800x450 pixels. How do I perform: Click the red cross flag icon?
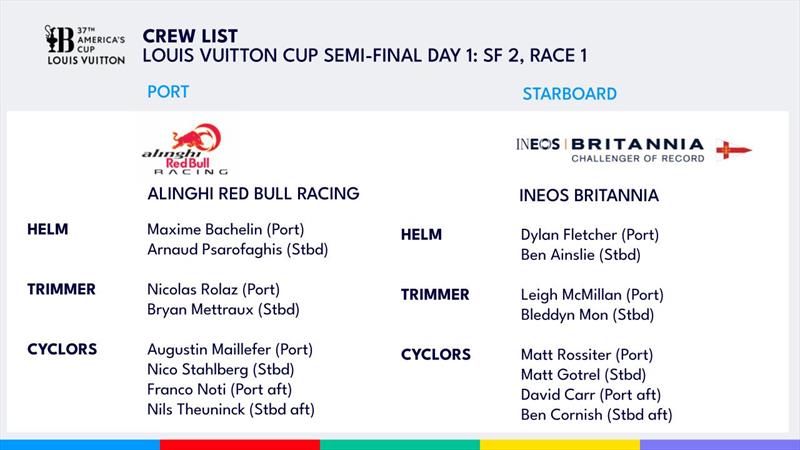734,150
